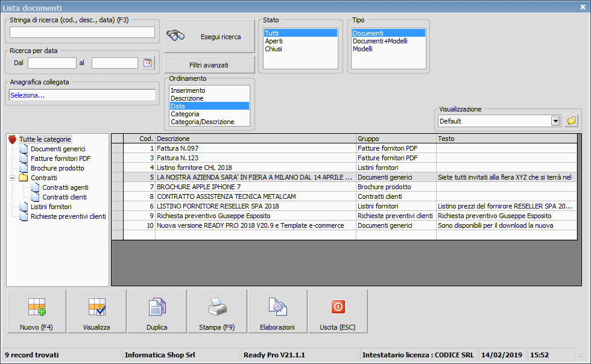Click the row selector beside Fattura N.097
This screenshot has width=591, height=364.
118,148
